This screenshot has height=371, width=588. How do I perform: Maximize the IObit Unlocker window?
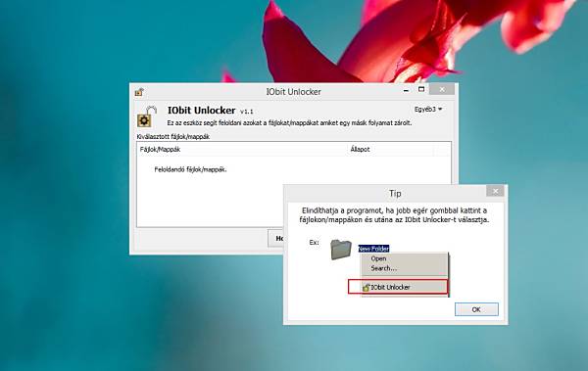click(x=421, y=89)
